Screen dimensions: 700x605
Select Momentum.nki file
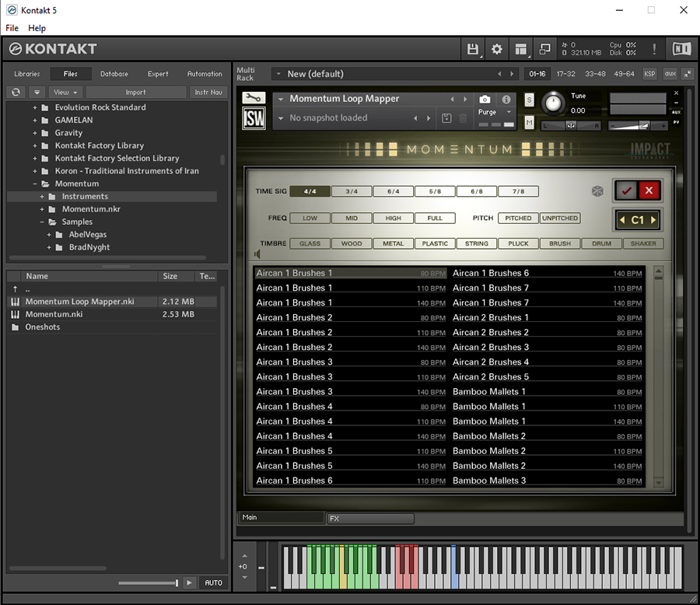pos(111,314)
